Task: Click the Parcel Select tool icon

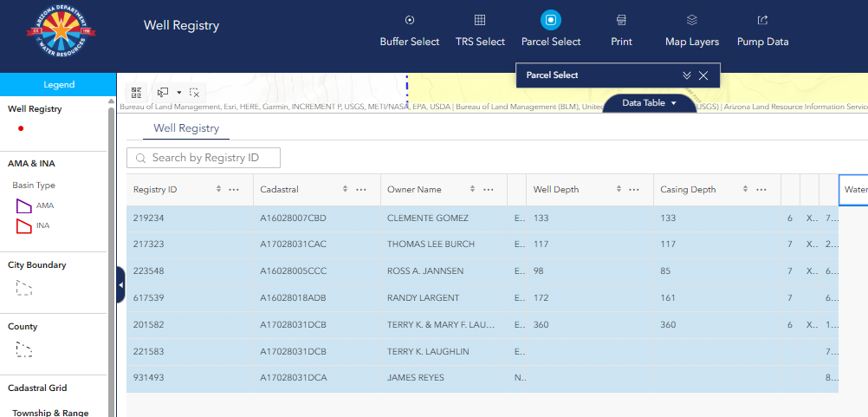Action: pos(550,20)
